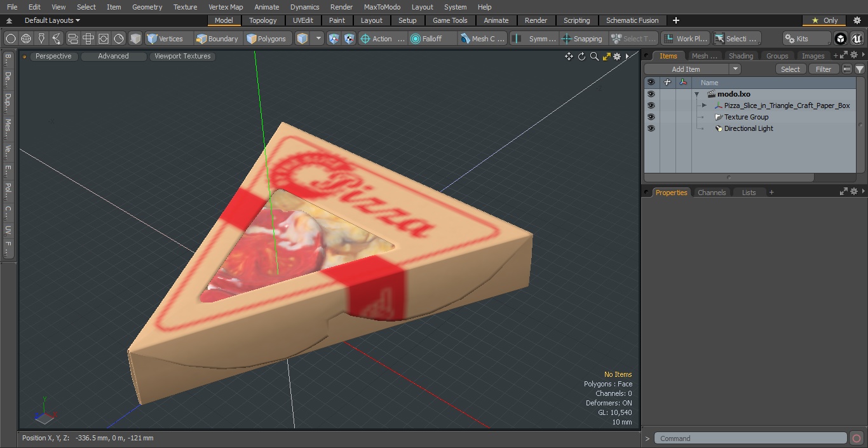Click the globe wireframe icon in toolbar
This screenshot has height=448, width=868.
tap(26, 39)
